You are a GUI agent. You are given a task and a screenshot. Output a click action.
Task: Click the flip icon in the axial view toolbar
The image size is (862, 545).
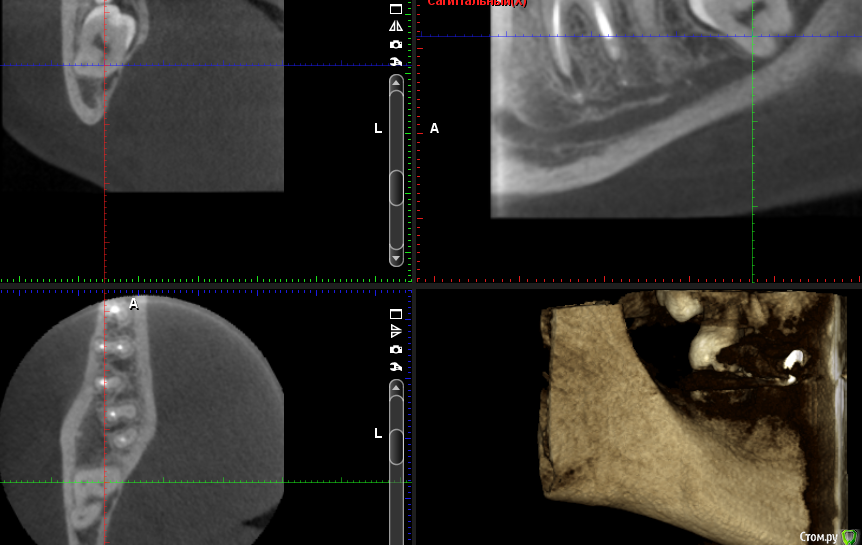click(396, 330)
